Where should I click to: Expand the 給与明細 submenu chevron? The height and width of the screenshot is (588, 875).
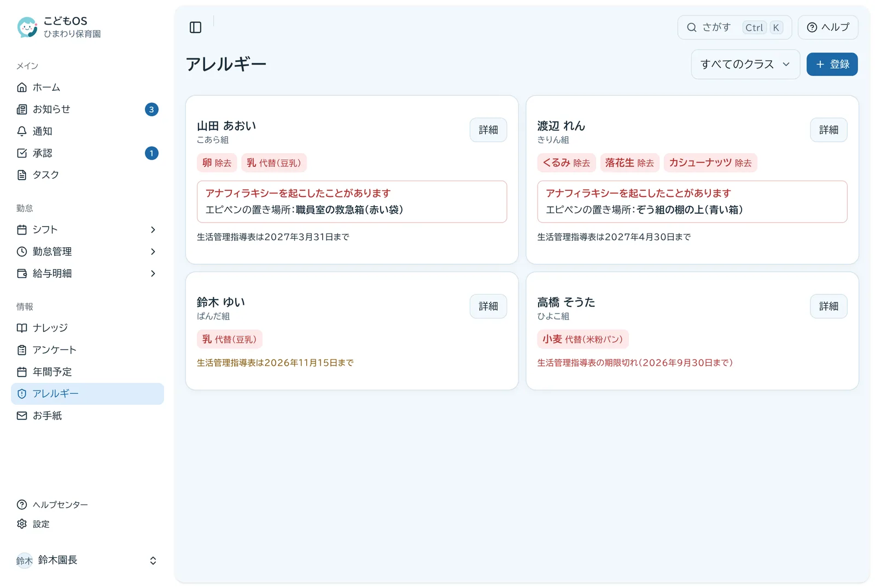[x=153, y=273]
